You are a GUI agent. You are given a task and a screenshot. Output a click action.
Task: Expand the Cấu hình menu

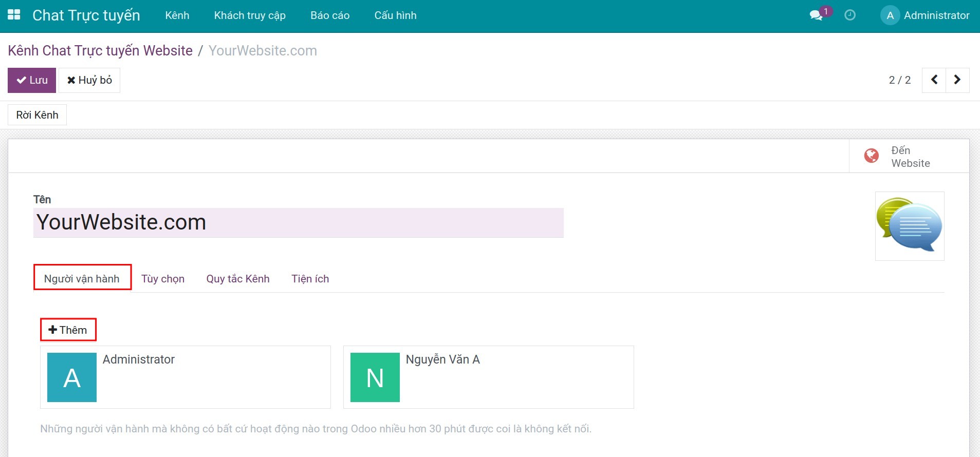tap(395, 15)
